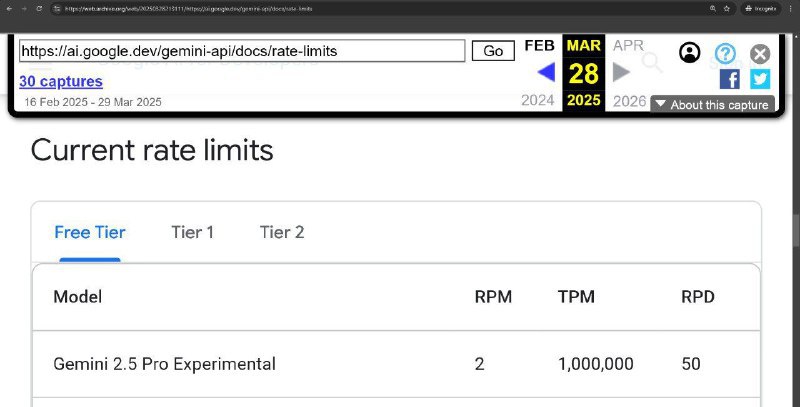Select the Free Tier tab
800x407 pixels.
pyautogui.click(x=90, y=232)
